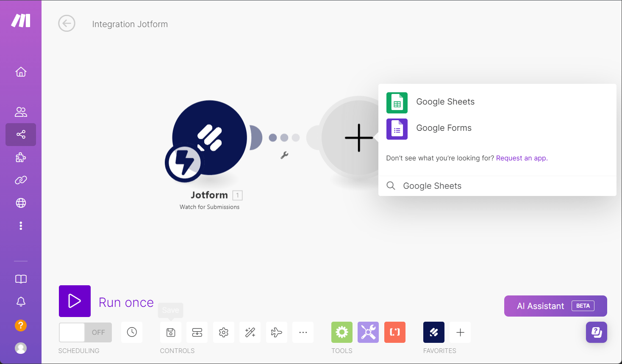Screen dimensions: 622x364
Task: Open the Team users icon
Action: 21,112
